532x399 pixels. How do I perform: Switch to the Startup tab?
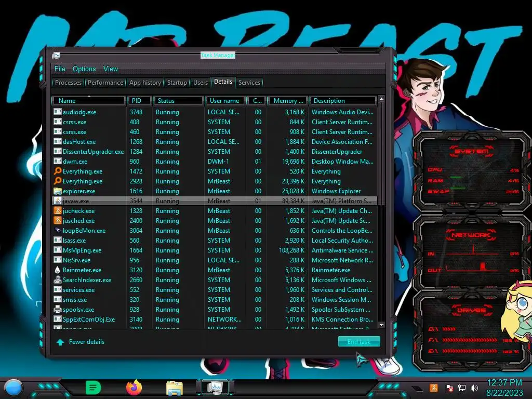point(177,83)
